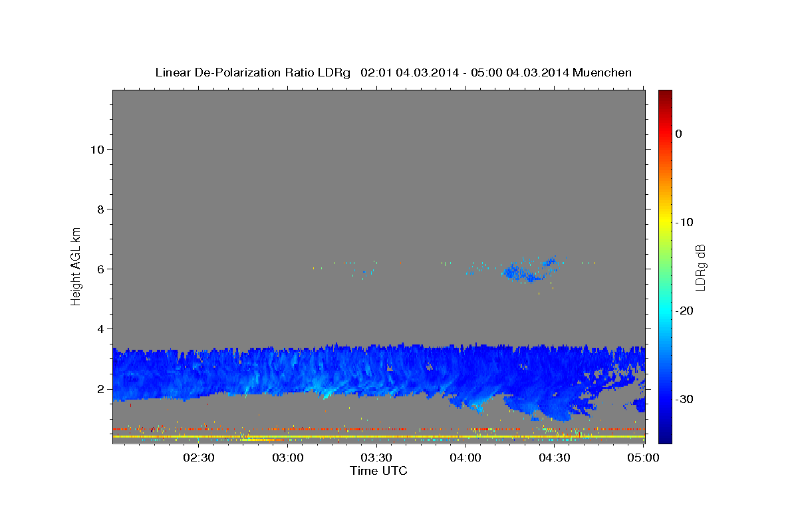Image resolution: width=798 pixels, height=532 pixels.
Task: Click the colorbar value -20
Action: [x=684, y=311]
